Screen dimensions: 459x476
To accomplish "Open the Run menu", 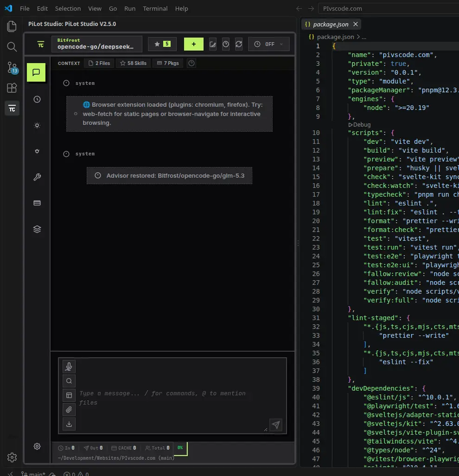I will coord(130,8).
